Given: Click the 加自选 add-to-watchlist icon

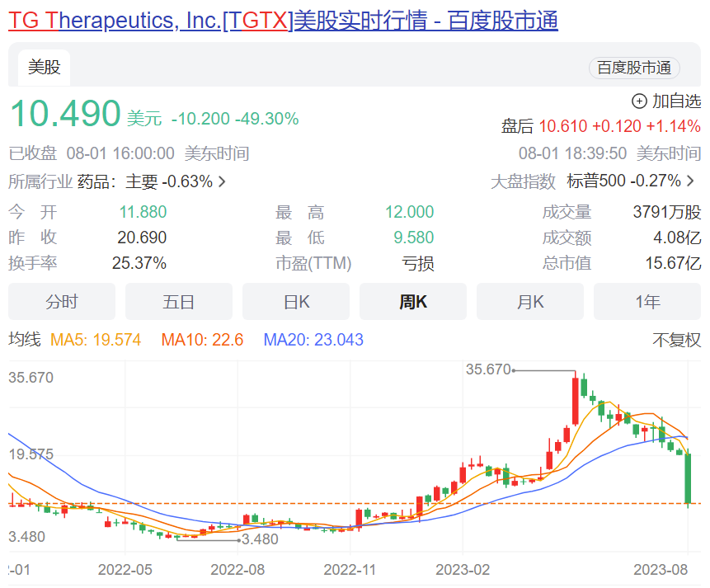Looking at the screenshot, I should 637,101.
